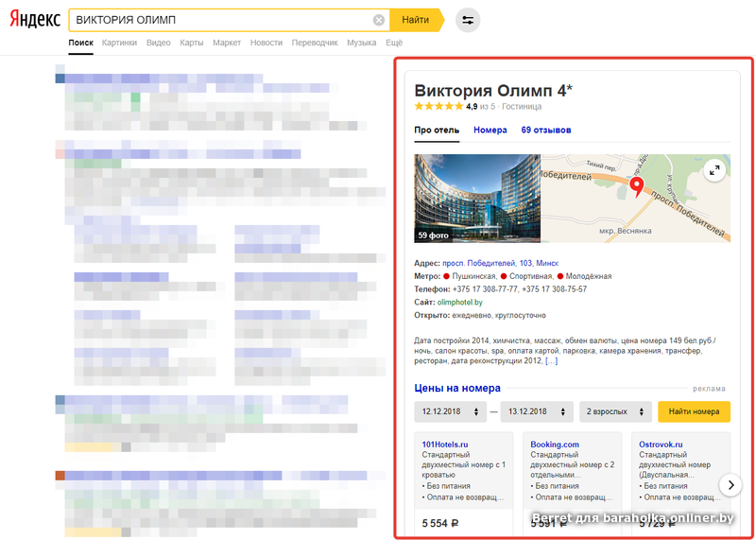Go to the Карты tab
756x540 pixels.
[x=192, y=43]
